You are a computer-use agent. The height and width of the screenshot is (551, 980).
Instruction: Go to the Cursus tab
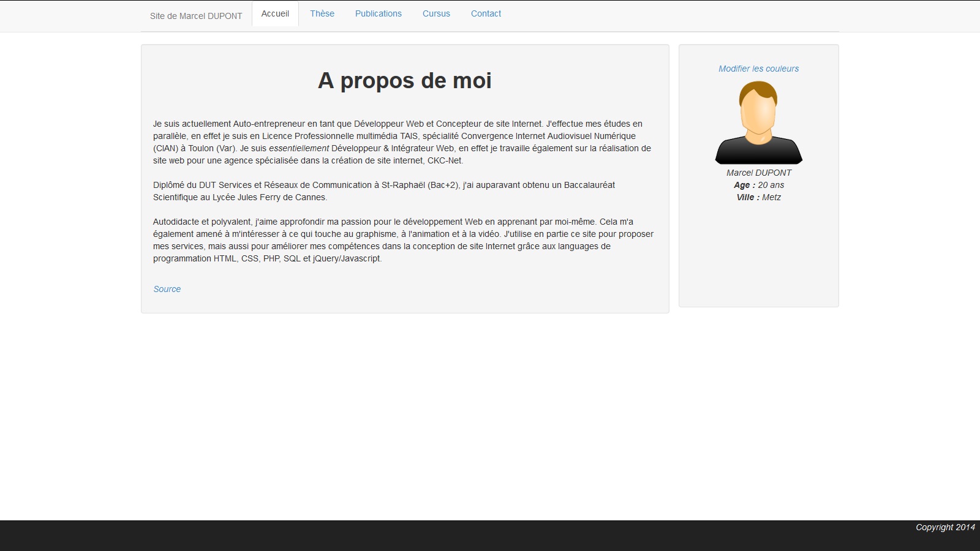(x=436, y=13)
